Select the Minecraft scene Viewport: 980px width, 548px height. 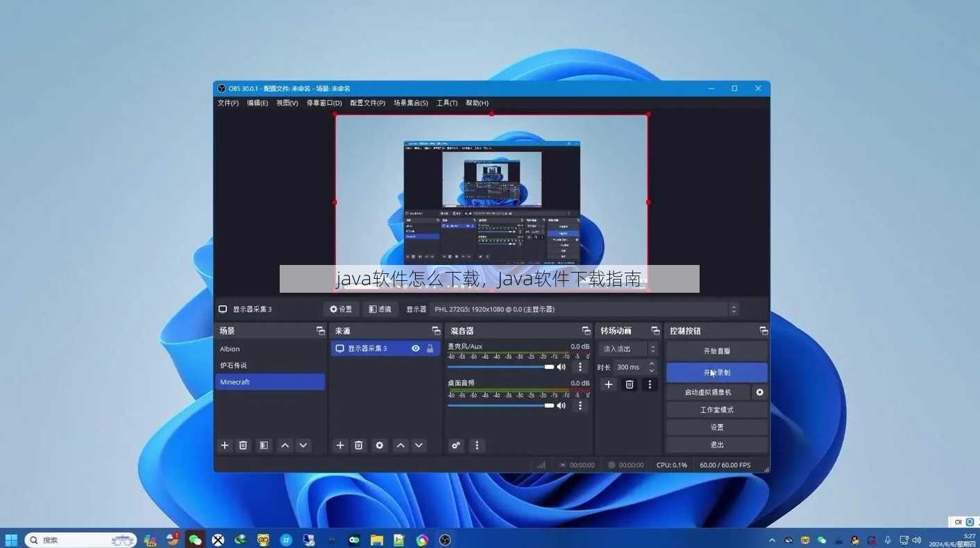point(270,382)
